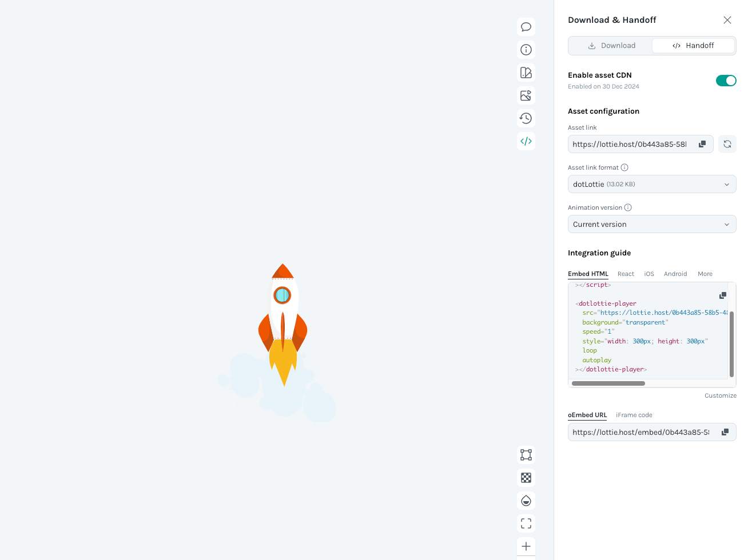Screen dimensions: 748x560
Task: Toggle the canvas background color fill
Action: 526,501
